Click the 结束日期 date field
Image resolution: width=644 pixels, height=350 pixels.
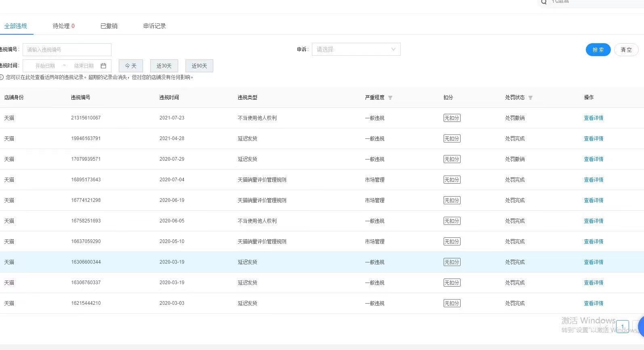click(x=84, y=66)
